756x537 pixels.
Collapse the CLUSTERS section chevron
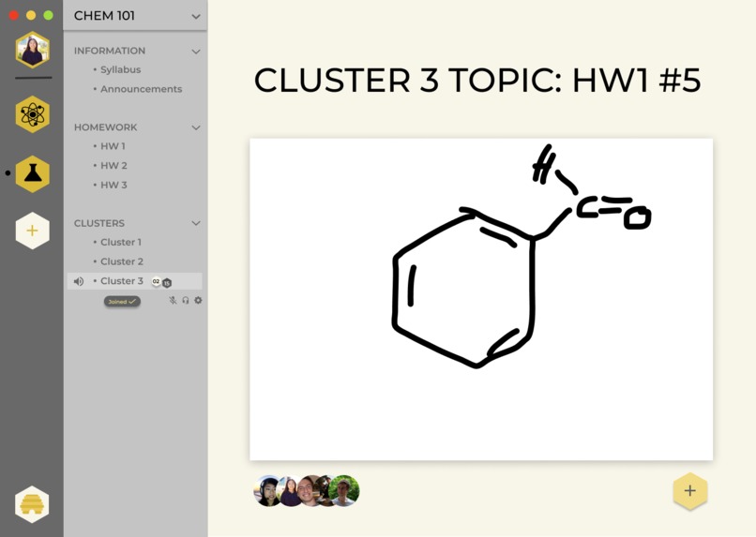pos(196,223)
